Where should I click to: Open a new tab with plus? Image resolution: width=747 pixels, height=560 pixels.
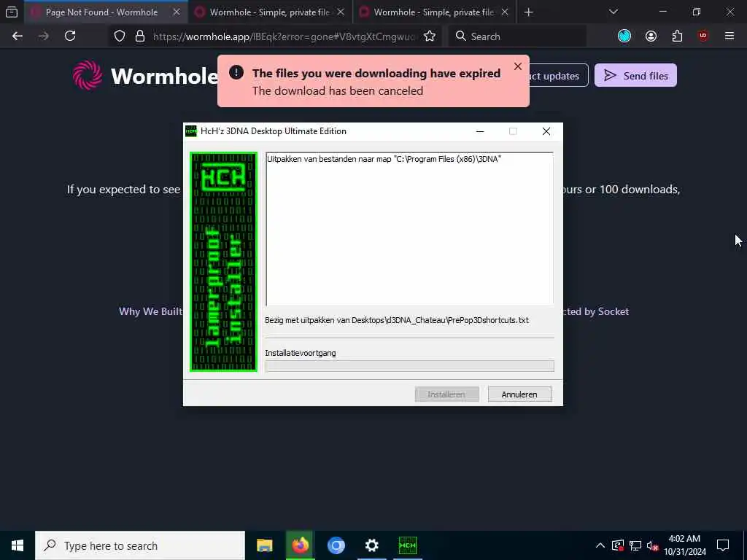[x=528, y=12]
